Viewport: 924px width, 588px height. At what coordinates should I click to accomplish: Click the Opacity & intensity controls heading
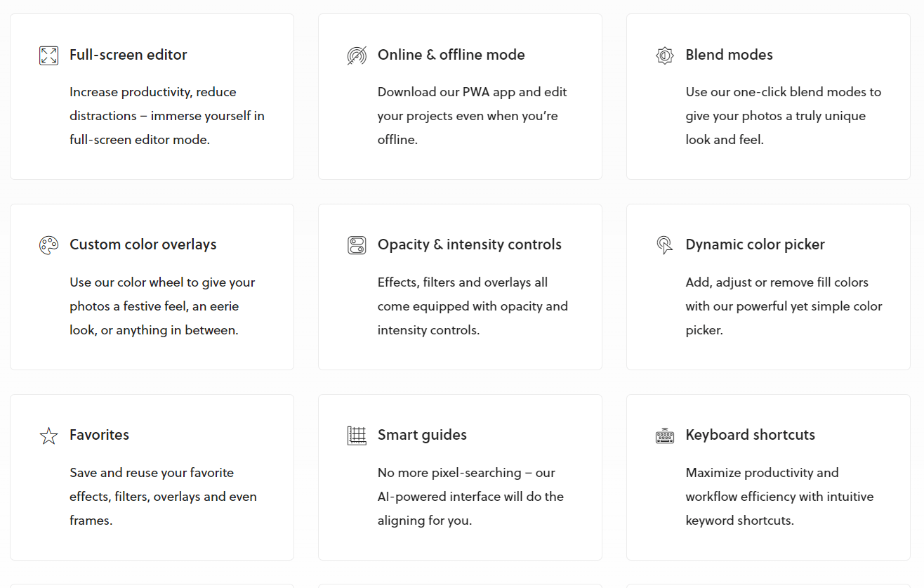coord(469,244)
